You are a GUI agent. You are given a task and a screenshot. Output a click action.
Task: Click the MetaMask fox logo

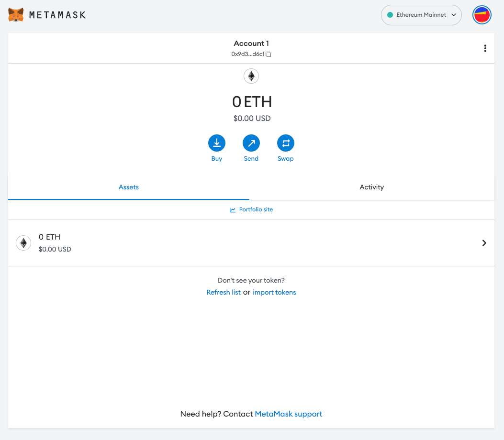tap(16, 15)
